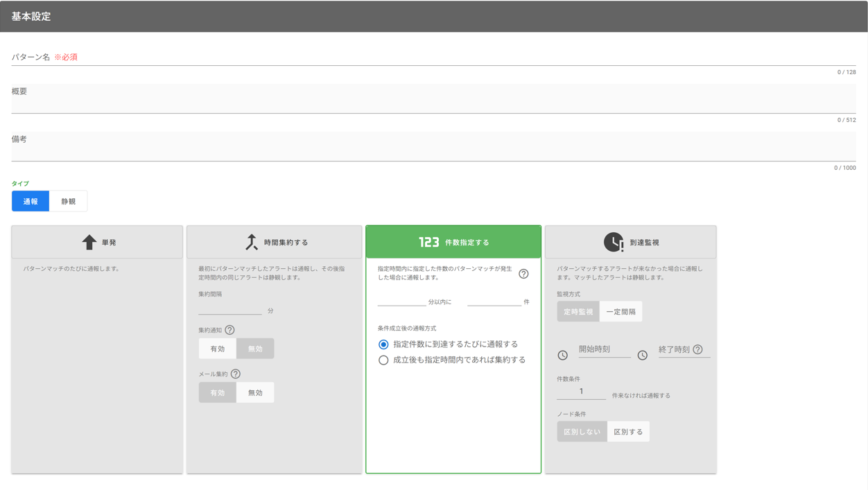The image size is (868, 490).
Task: Select 指定件数に到達するたびに通報する radio option
Action: [383, 344]
